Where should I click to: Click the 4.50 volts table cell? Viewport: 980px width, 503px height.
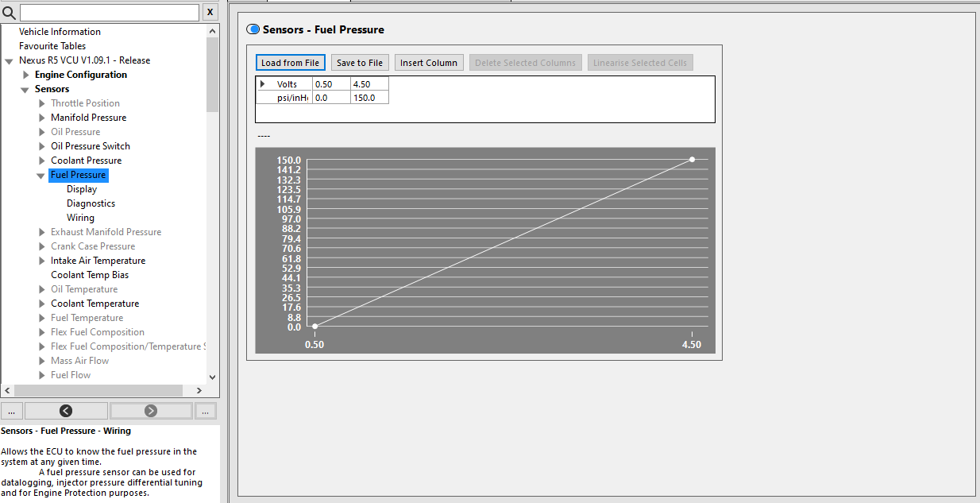coord(369,83)
